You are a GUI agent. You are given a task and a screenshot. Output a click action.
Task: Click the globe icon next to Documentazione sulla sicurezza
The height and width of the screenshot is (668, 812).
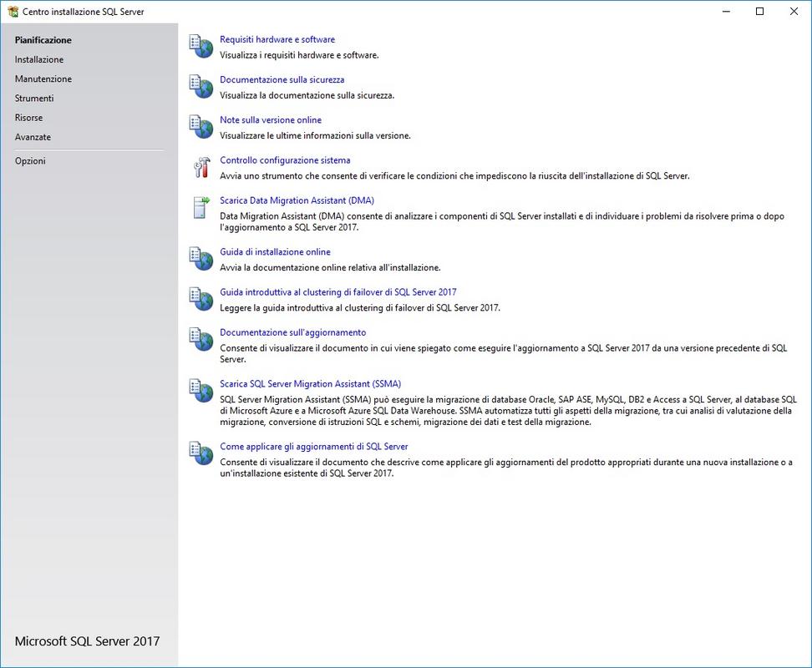coord(201,86)
